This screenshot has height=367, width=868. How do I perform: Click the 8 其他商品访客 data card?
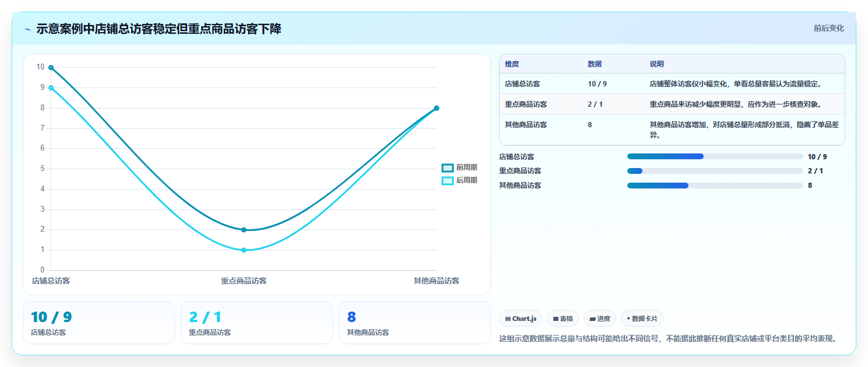pyautogui.click(x=414, y=323)
